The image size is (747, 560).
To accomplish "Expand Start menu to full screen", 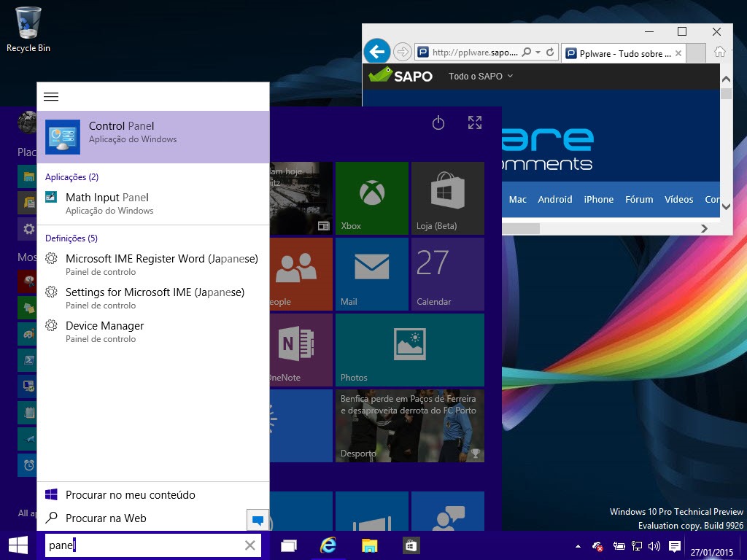I will (x=474, y=122).
